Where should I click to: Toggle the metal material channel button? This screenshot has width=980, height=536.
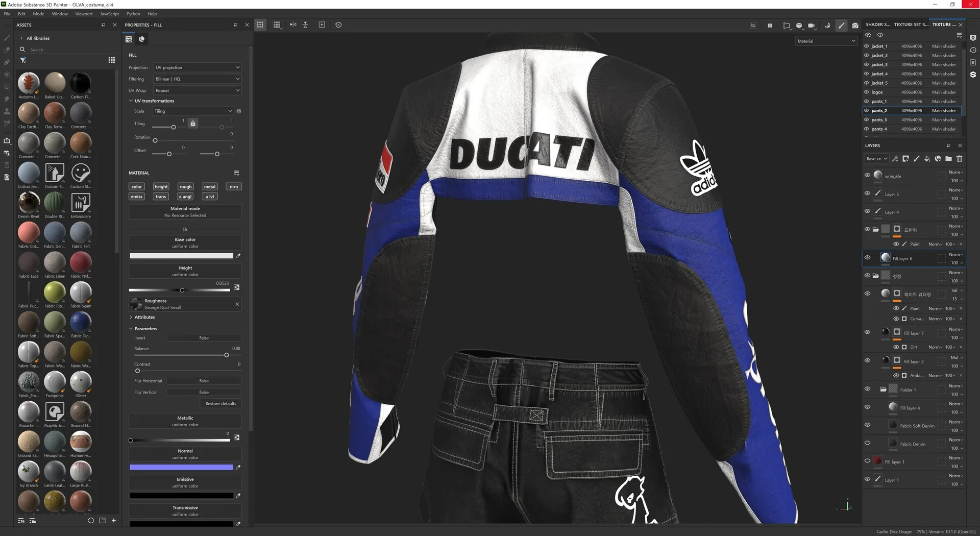point(210,187)
